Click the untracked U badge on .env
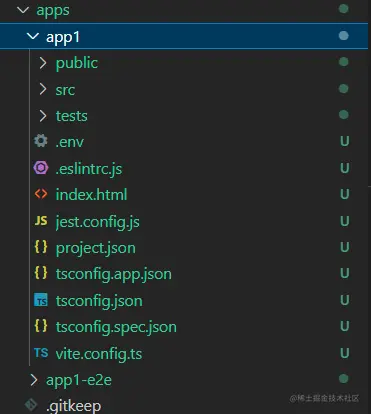The height and width of the screenshot is (414, 371). [345, 141]
